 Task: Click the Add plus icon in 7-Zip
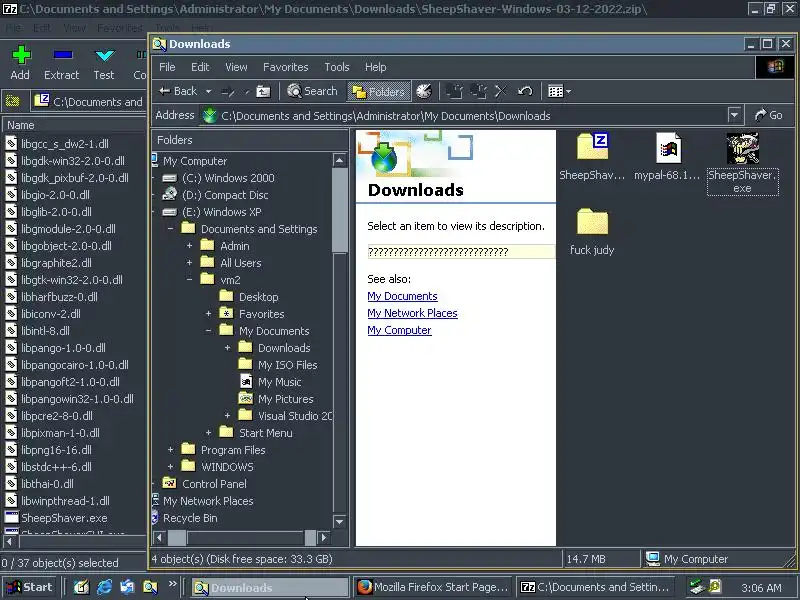pos(20,63)
